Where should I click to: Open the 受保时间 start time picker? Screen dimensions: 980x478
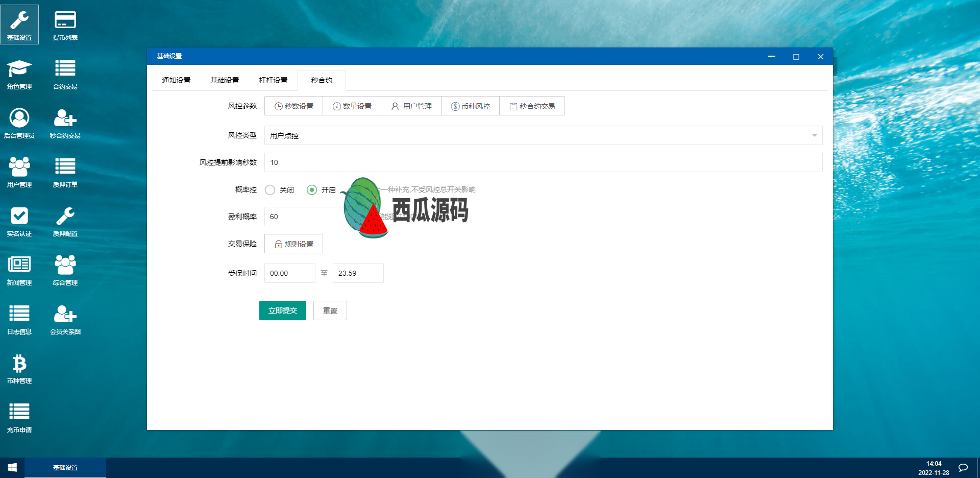(x=289, y=273)
